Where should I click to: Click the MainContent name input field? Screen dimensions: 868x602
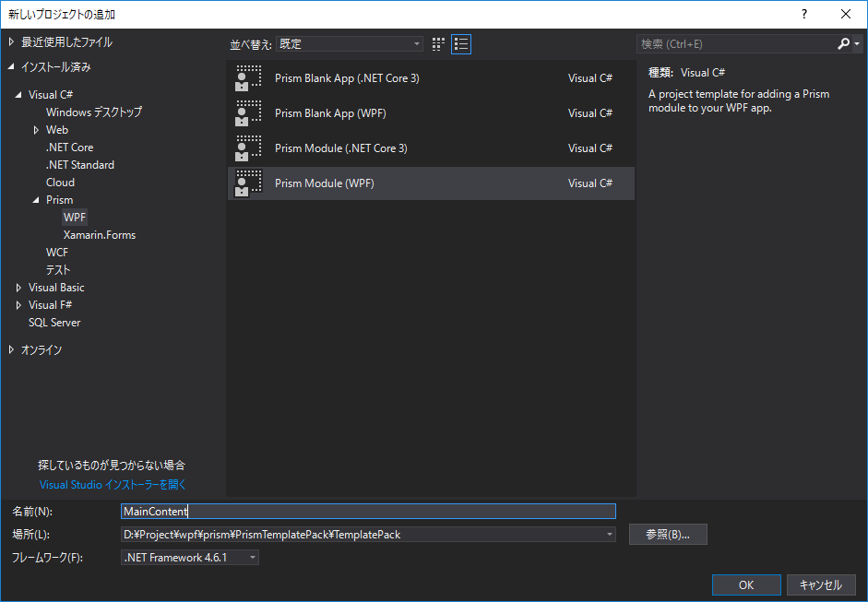point(369,511)
